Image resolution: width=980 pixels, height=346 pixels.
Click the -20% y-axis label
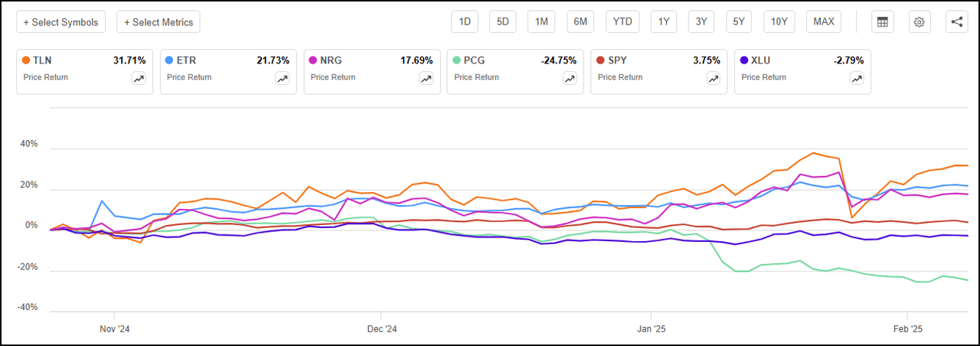tap(26, 267)
